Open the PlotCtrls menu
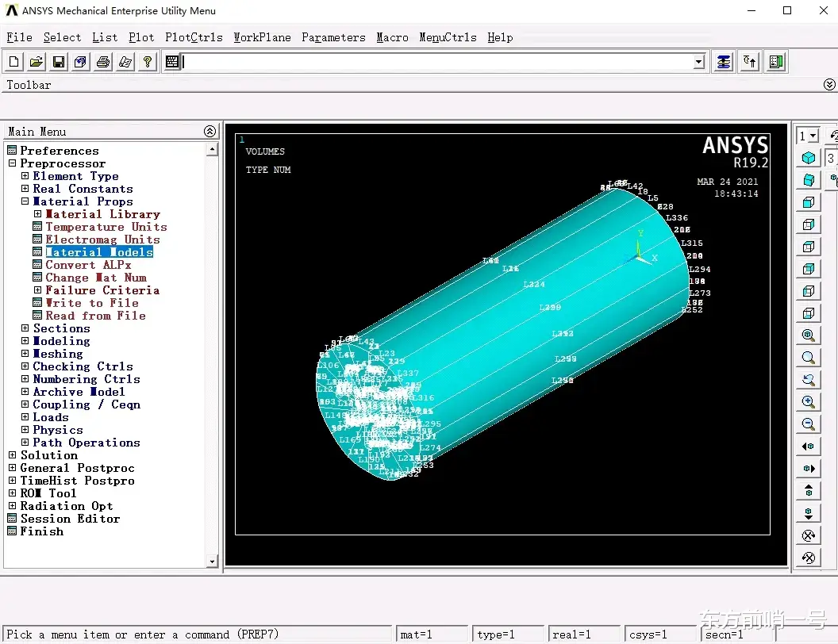 tap(194, 37)
